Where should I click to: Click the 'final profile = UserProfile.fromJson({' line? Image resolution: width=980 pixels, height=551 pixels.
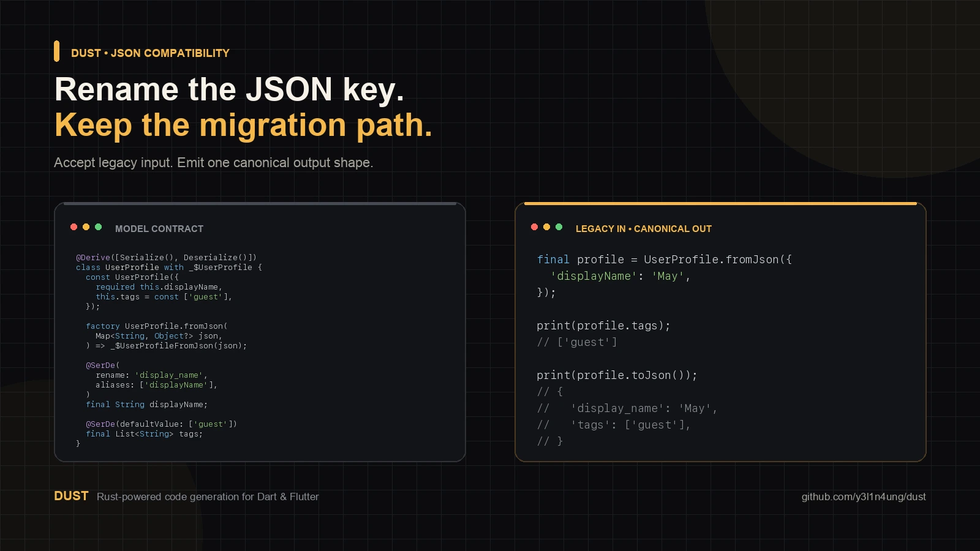(664, 260)
